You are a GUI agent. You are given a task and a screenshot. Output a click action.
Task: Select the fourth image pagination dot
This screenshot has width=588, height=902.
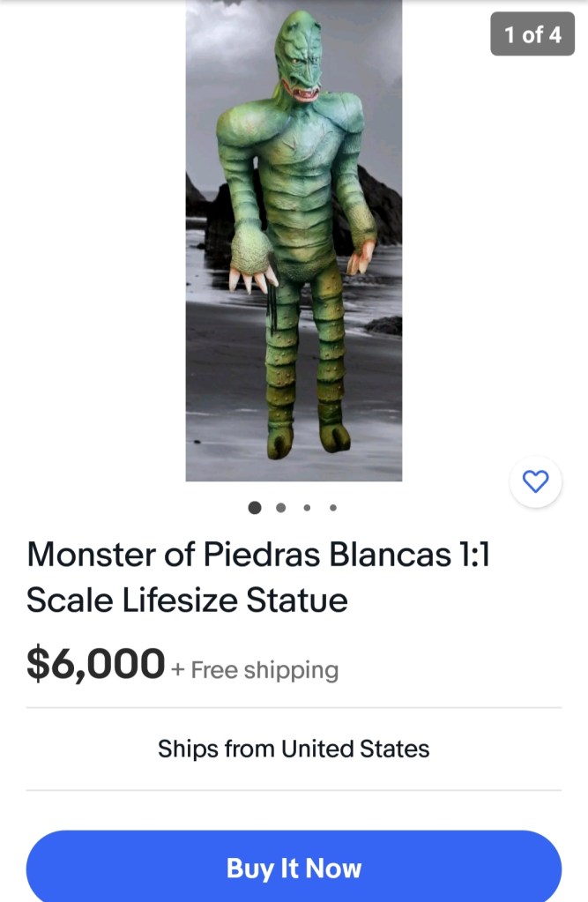pos(332,507)
